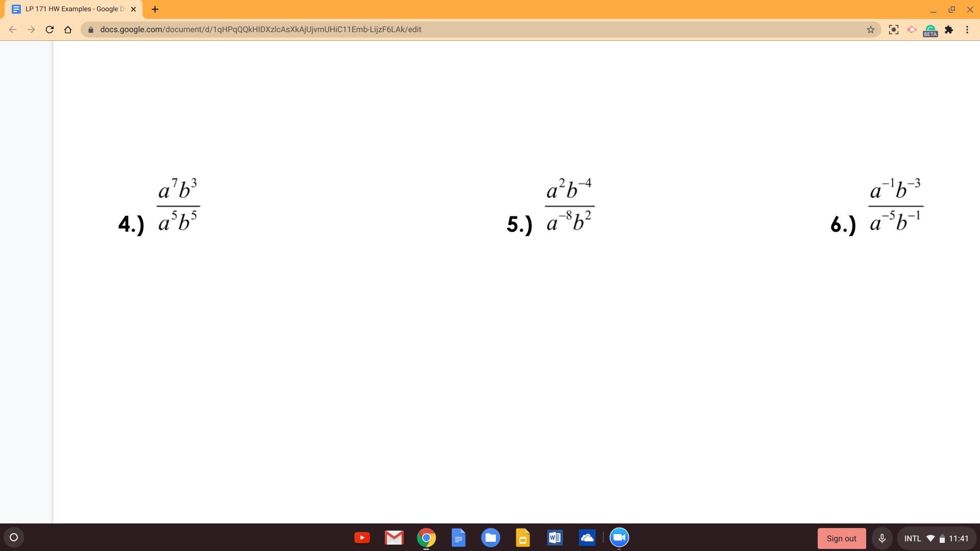Screen dimensions: 980x551
Task: Close the LP 171 HW Examples tab
Action: coord(133,9)
